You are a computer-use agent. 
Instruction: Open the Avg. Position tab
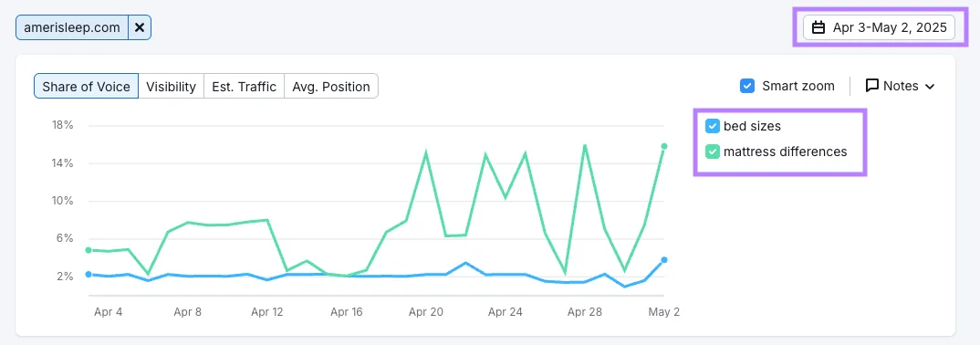[x=331, y=86]
